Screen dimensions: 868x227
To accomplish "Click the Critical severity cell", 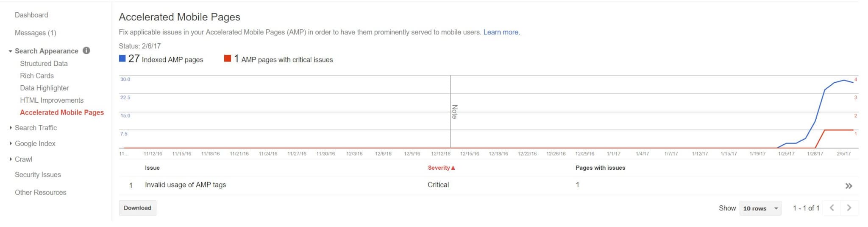I will tap(438, 185).
